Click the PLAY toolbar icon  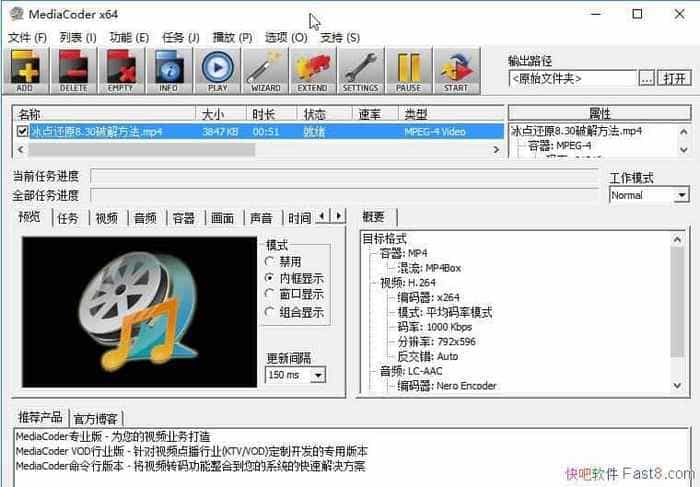click(x=217, y=71)
